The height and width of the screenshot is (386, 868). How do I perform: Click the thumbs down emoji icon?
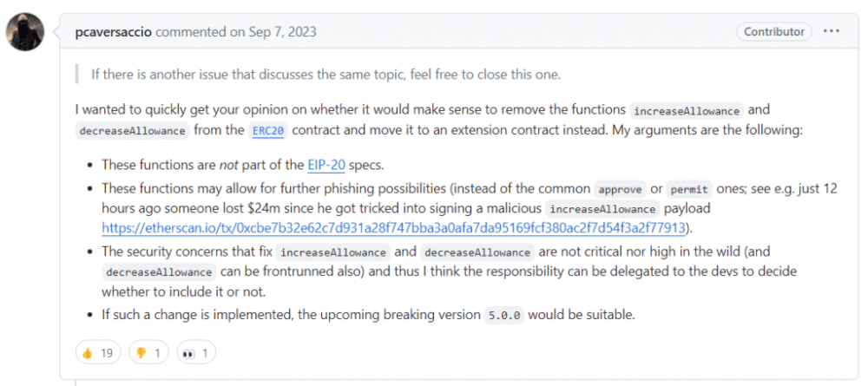(x=140, y=353)
